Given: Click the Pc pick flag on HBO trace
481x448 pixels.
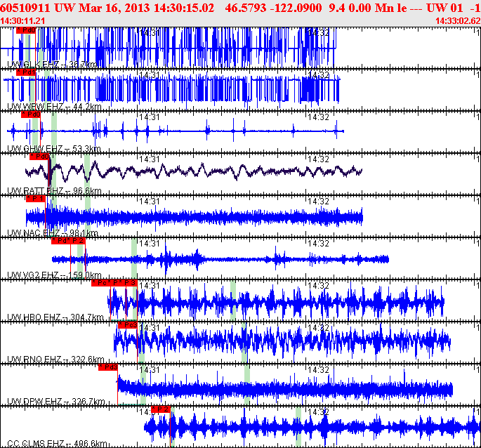Looking at the screenshot, I should pyautogui.click(x=101, y=282).
